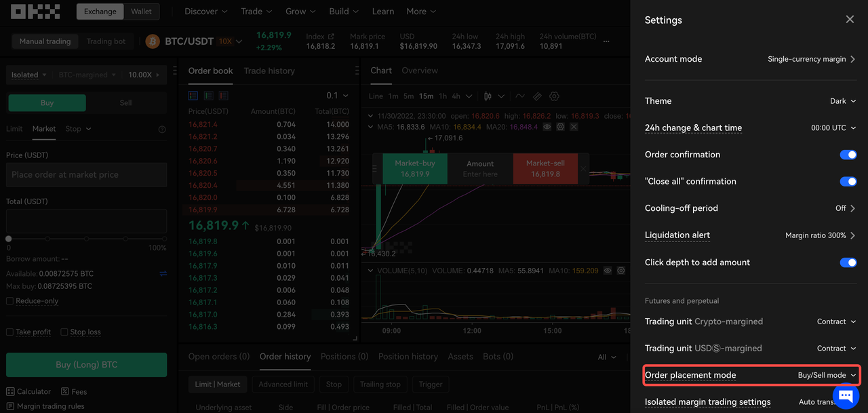Check the Reduce-only checkbox
Viewport: 868px width, 413px height.
pyautogui.click(x=10, y=300)
